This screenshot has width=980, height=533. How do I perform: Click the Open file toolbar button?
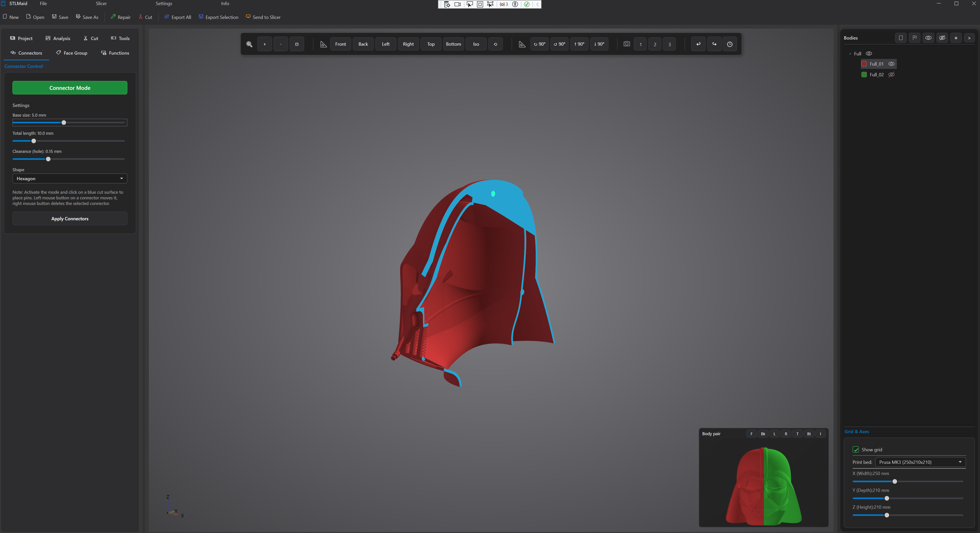click(x=35, y=17)
